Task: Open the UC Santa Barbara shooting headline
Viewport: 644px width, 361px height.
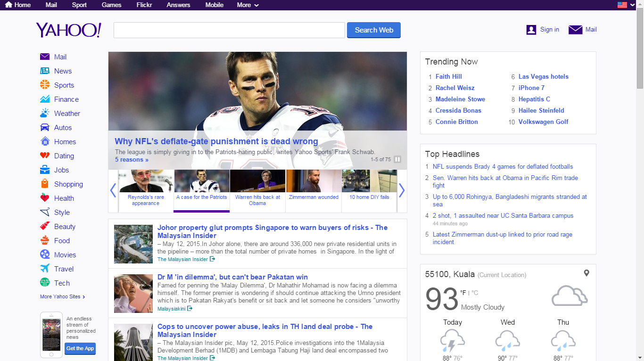Action: tap(503, 215)
